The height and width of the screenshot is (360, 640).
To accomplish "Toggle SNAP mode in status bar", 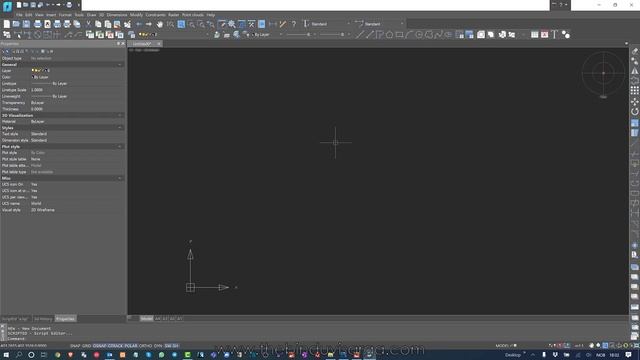I will [75, 346].
